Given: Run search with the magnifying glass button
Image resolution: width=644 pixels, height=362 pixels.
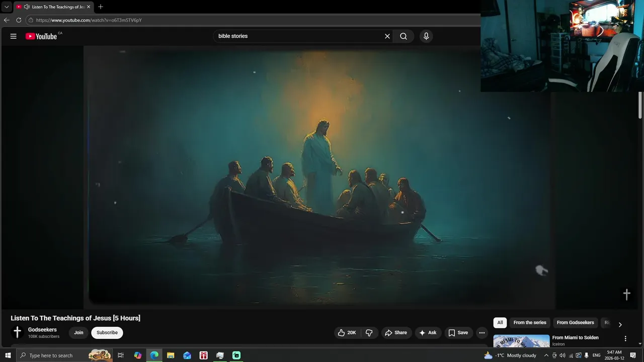Looking at the screenshot, I should point(404,36).
